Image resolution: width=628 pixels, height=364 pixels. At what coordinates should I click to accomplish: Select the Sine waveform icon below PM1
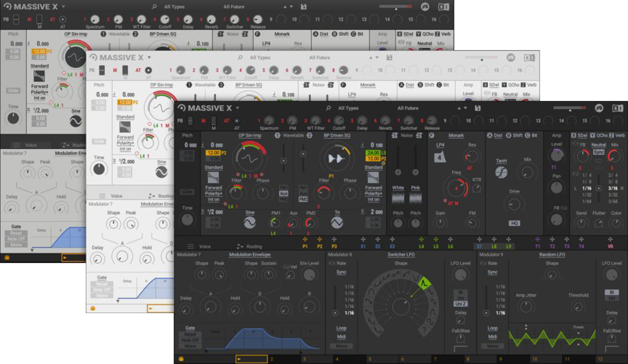pyautogui.click(x=250, y=223)
